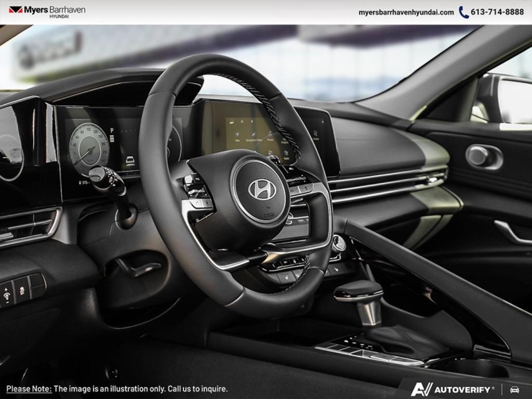Expand the Projection option on the touchscreen

tap(285, 142)
